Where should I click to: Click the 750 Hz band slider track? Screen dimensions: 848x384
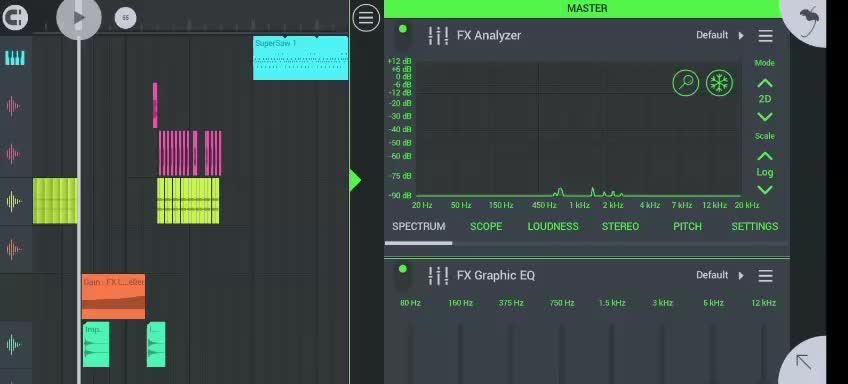[x=561, y=353]
